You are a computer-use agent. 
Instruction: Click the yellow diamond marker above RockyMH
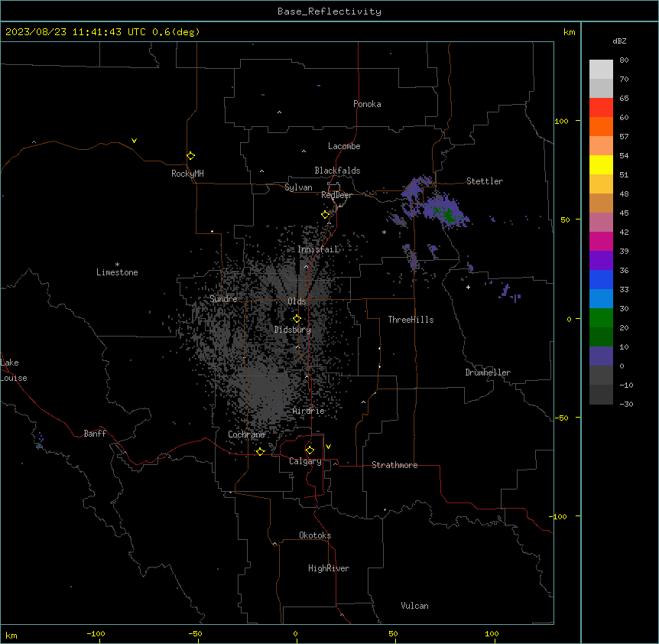191,156
